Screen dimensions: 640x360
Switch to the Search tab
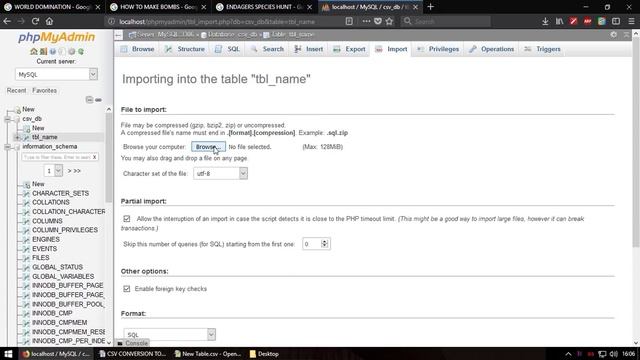pos(267,49)
